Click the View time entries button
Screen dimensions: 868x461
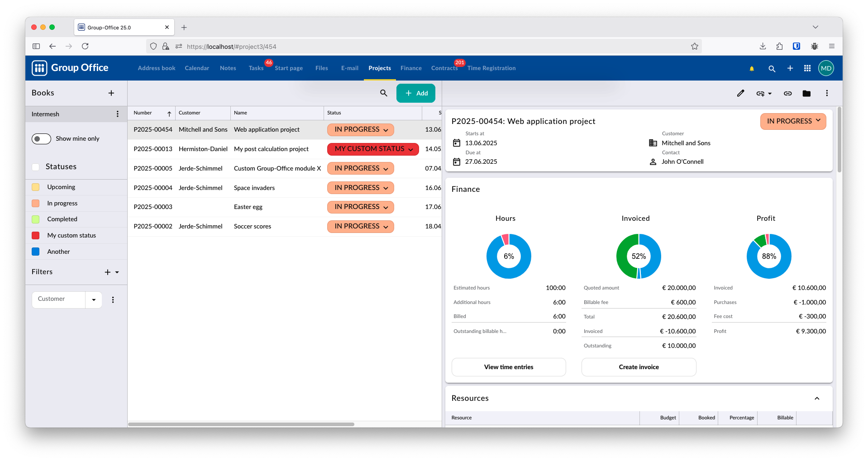pyautogui.click(x=509, y=367)
